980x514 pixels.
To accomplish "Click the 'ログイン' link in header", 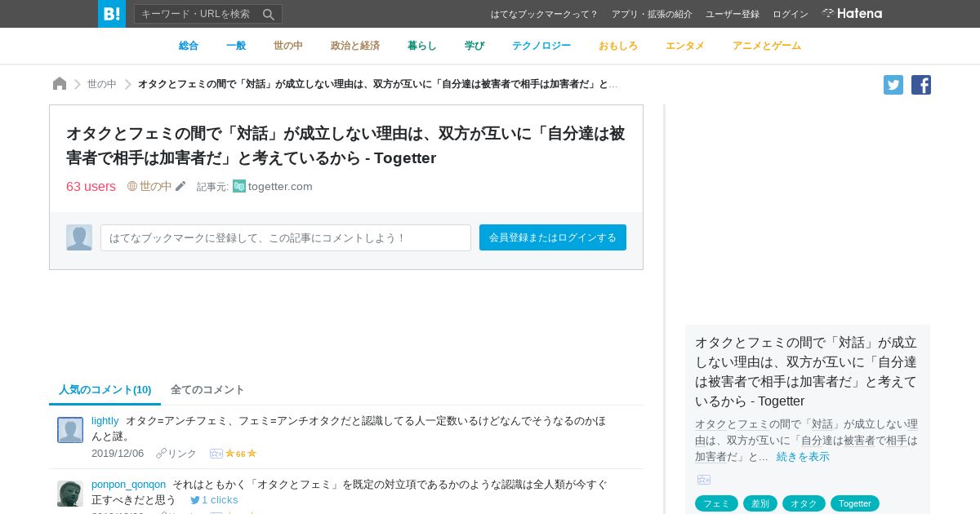I will (791, 14).
